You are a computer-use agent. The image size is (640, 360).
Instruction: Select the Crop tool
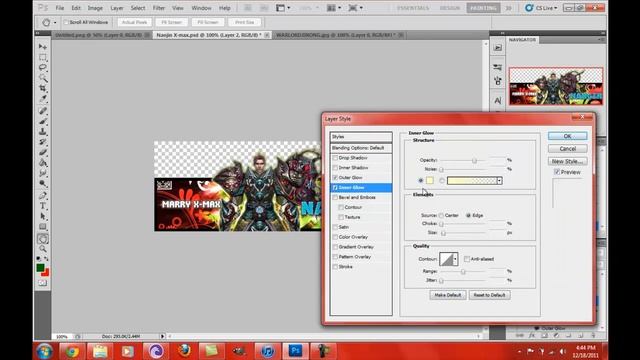[x=42, y=88]
